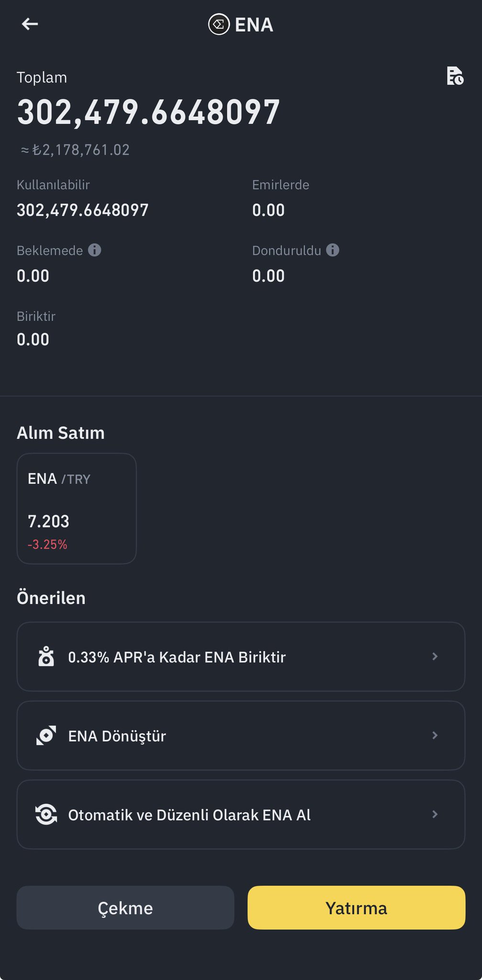This screenshot has height=980, width=482.
Task: Tap the total balance 302,479.6648097
Action: tap(148, 113)
